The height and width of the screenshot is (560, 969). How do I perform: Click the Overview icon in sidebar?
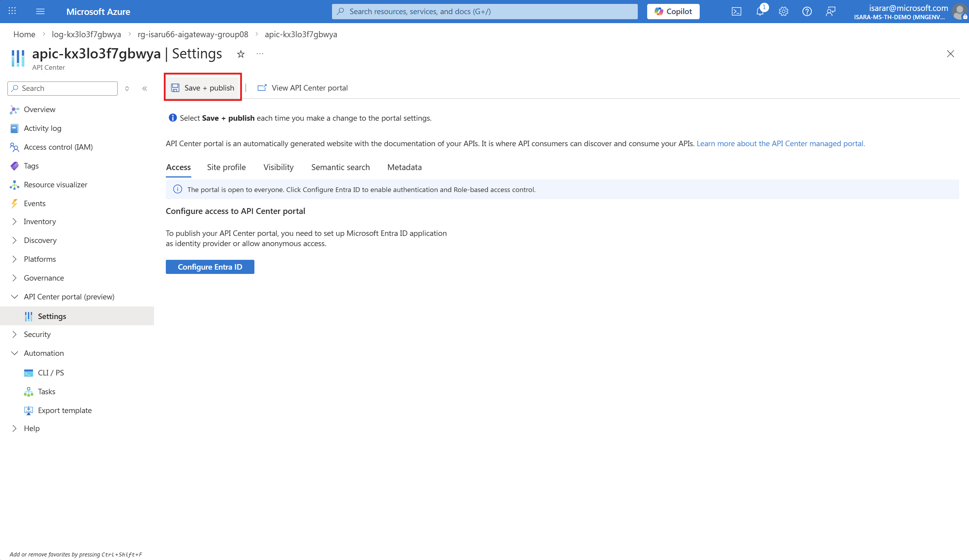15,110
